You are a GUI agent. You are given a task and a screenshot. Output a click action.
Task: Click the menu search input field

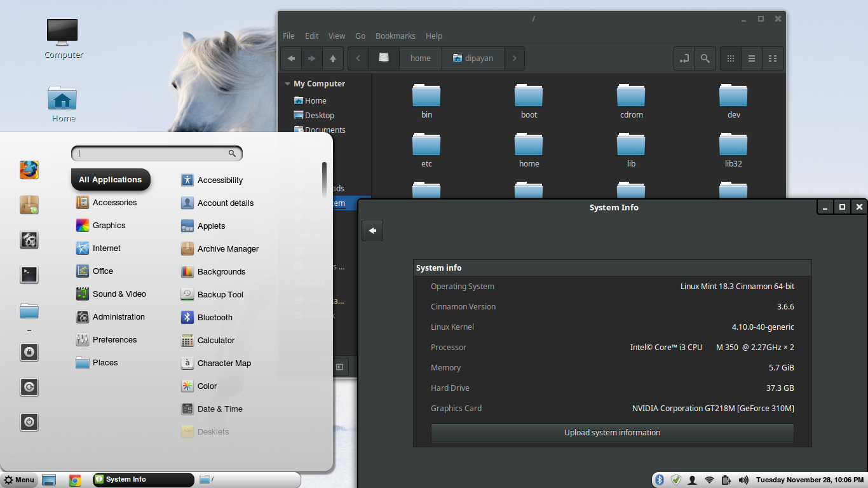point(156,153)
